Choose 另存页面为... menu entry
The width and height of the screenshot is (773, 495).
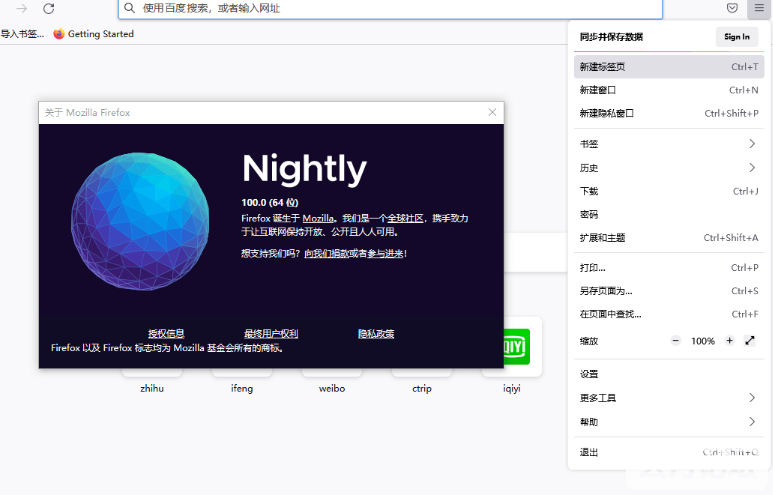tap(669, 291)
